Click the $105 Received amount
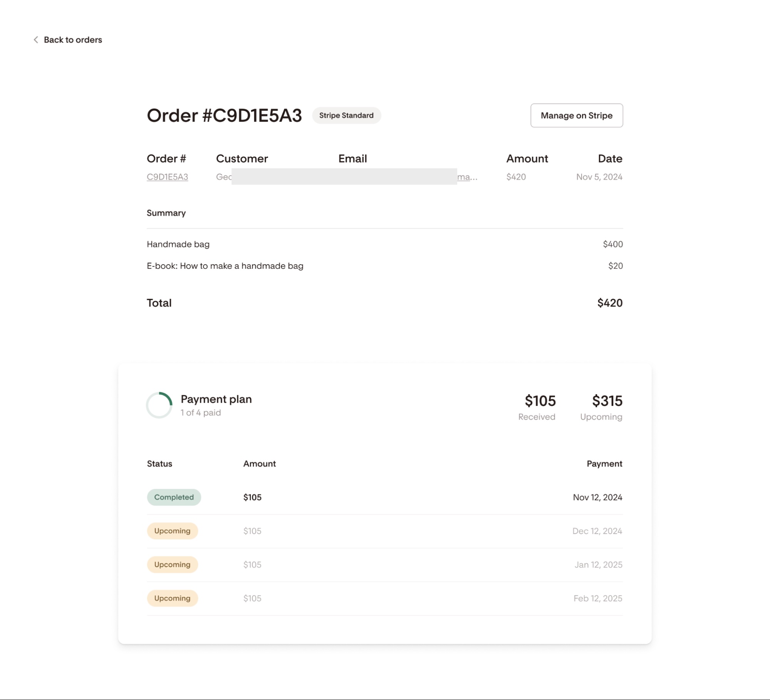 (x=540, y=401)
